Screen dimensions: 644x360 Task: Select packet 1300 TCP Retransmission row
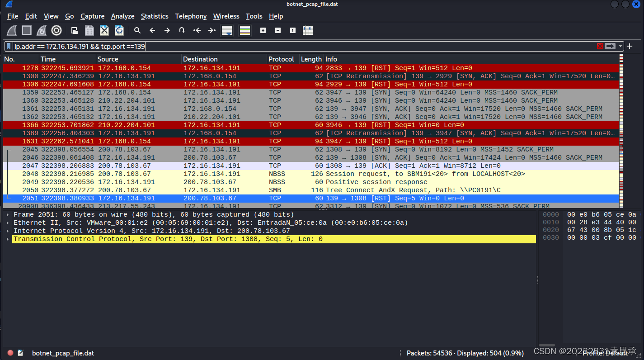coord(311,76)
